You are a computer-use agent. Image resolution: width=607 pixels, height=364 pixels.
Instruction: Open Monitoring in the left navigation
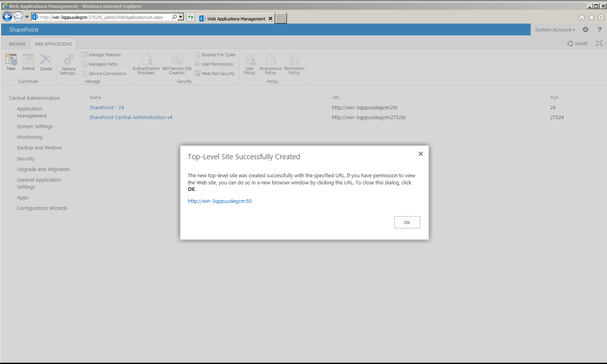[x=29, y=137]
